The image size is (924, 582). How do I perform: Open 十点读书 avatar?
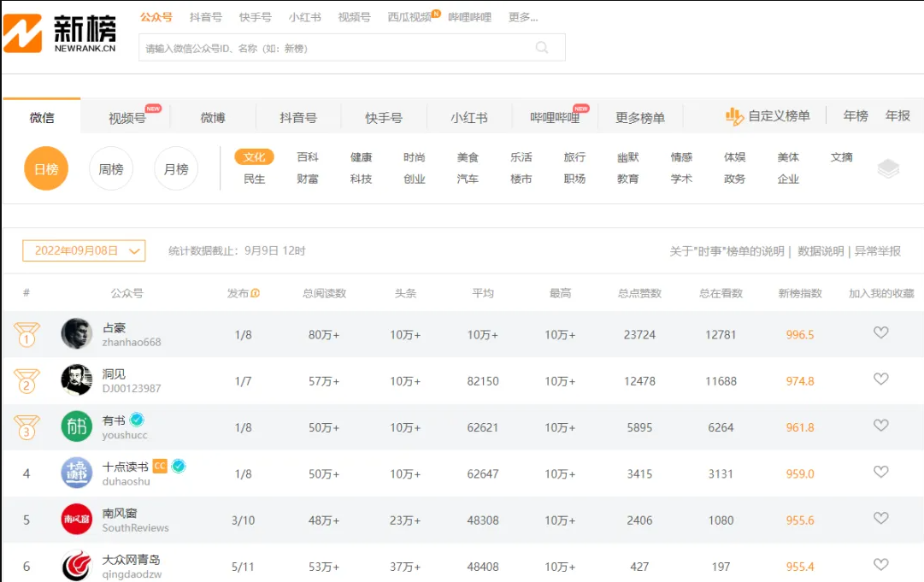tap(77, 473)
